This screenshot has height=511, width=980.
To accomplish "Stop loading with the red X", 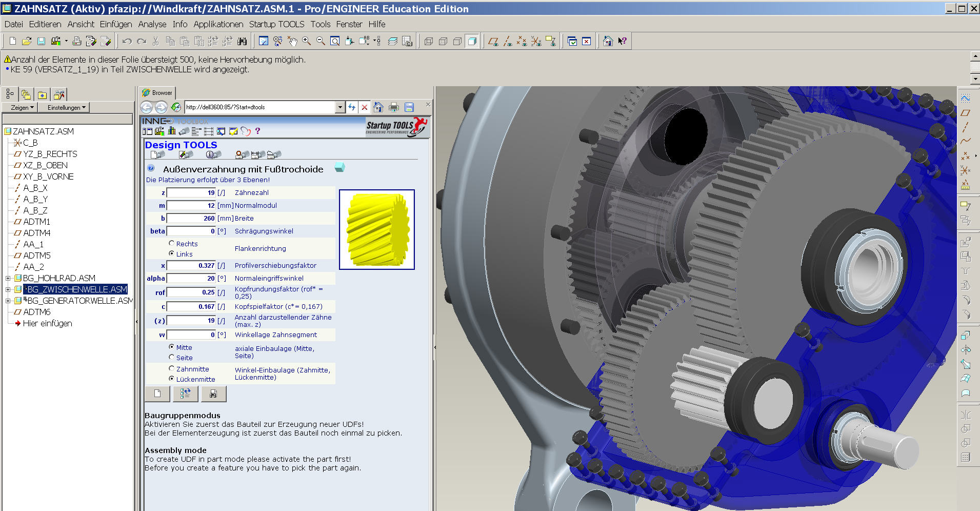I will point(365,107).
